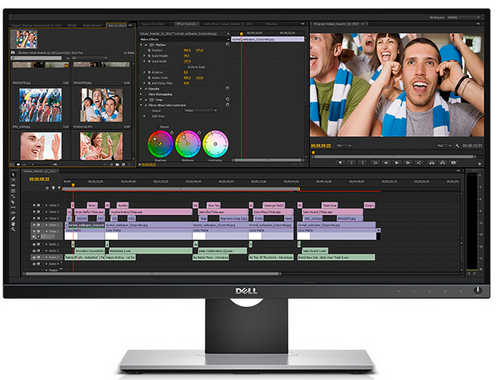
Task: Step forward one frame in Program monitor
Action: 408,163
